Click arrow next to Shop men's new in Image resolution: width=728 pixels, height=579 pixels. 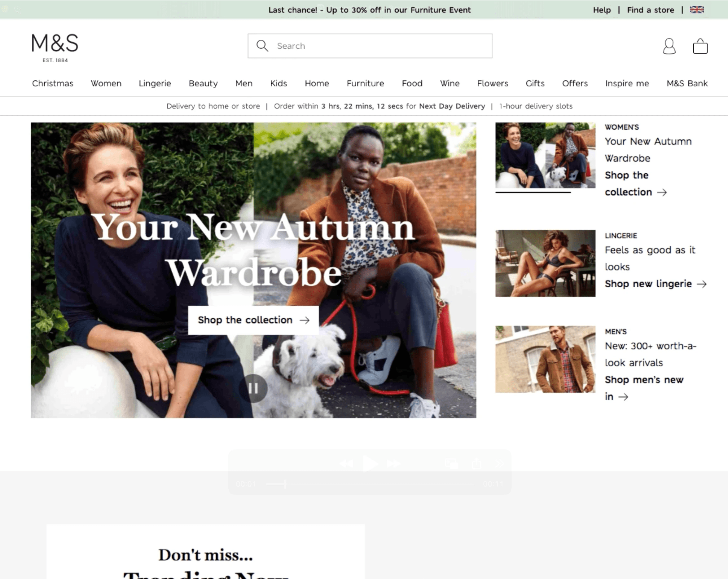623,397
